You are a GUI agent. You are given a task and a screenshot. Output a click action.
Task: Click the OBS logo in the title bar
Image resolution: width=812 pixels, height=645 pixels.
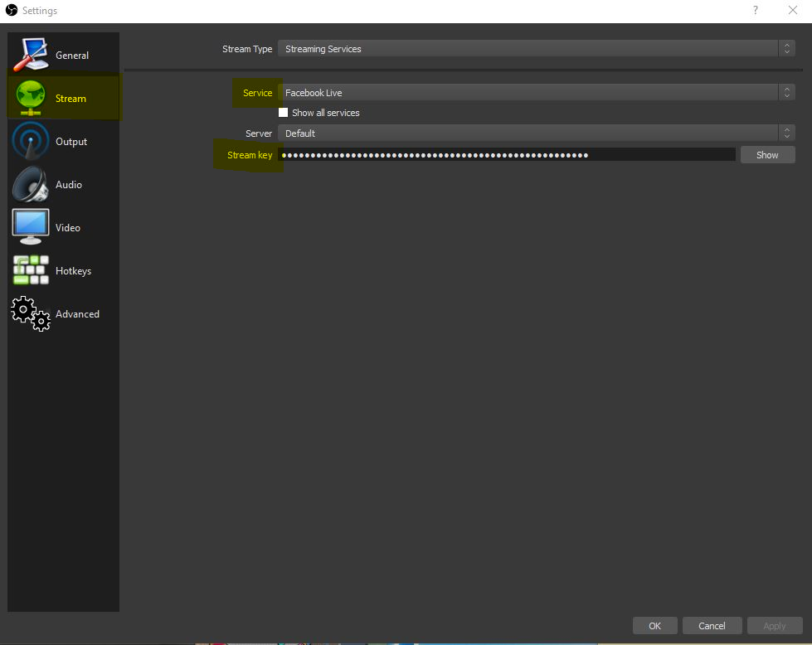pyautogui.click(x=12, y=10)
